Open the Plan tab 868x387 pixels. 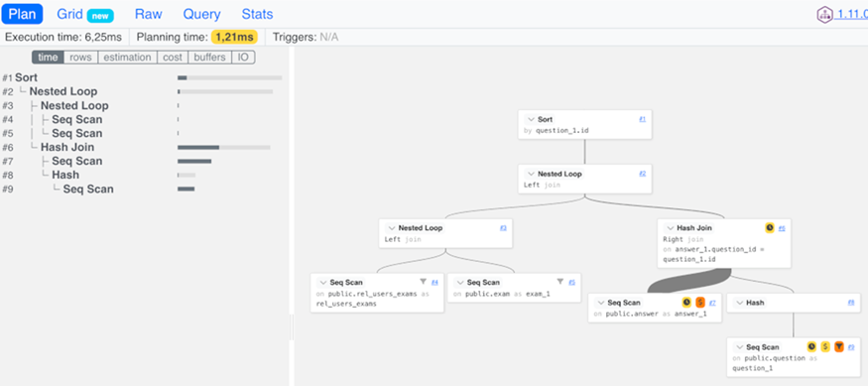[23, 14]
